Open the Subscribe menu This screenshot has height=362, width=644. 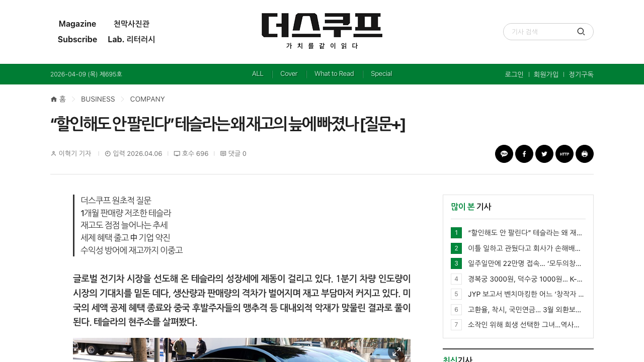tap(77, 39)
